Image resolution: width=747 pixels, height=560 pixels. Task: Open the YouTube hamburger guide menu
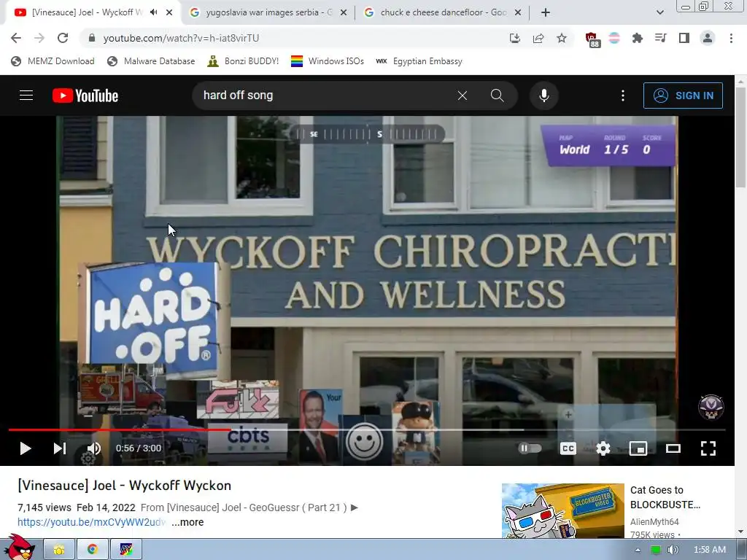click(26, 96)
